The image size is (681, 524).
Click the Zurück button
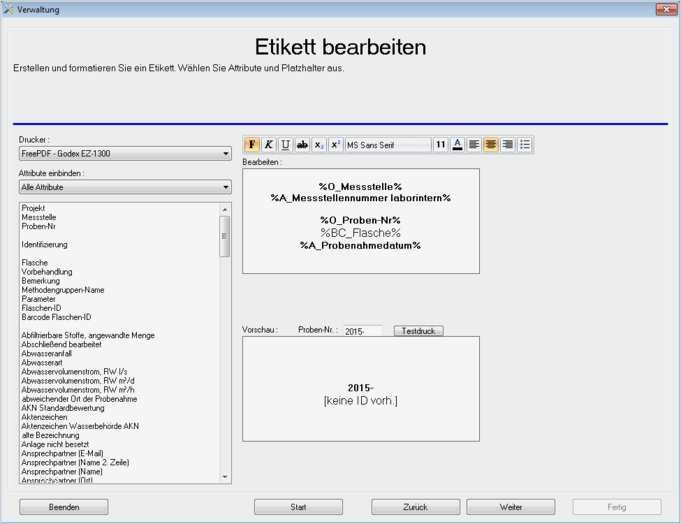[416, 507]
